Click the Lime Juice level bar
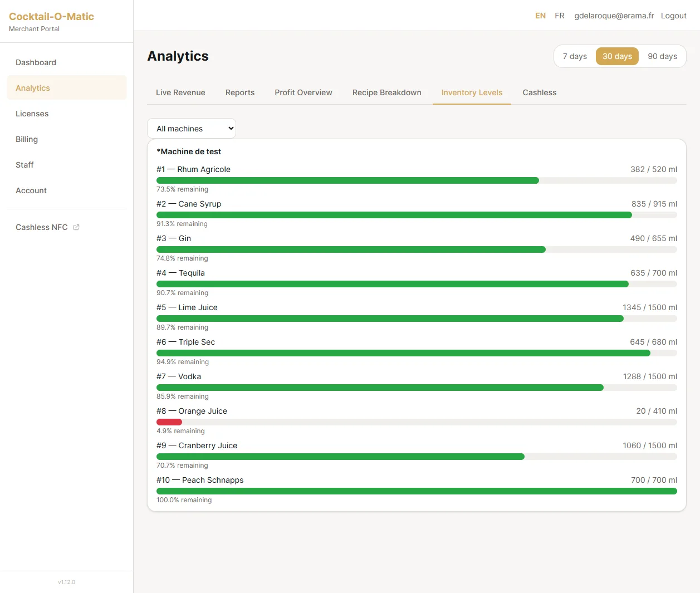The image size is (700, 593). tap(417, 318)
